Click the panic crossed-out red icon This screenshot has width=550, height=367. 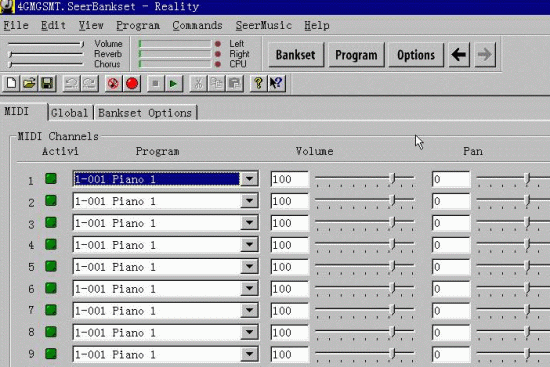tap(114, 84)
